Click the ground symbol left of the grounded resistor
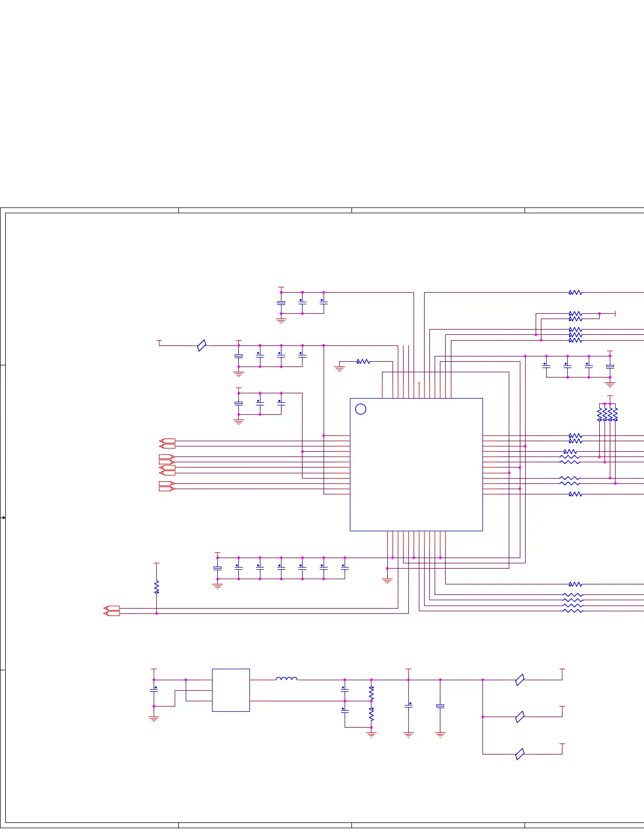The width and height of the screenshot is (644, 834). (x=339, y=369)
